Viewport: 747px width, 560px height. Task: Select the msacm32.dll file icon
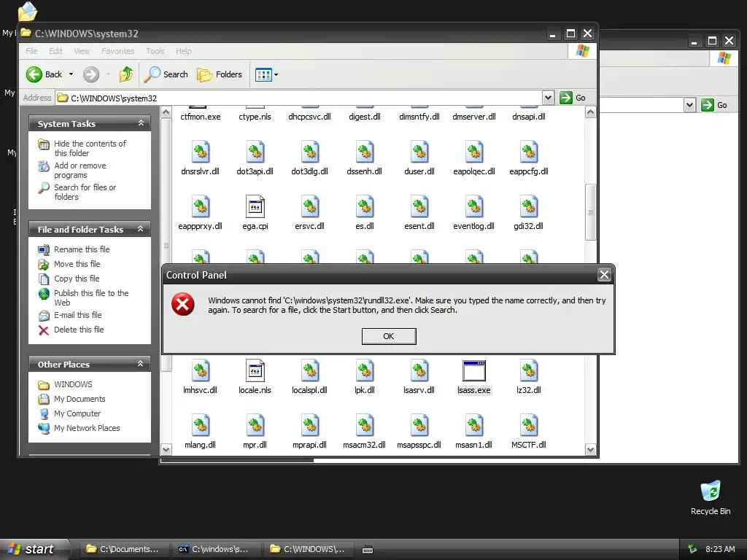click(x=365, y=425)
